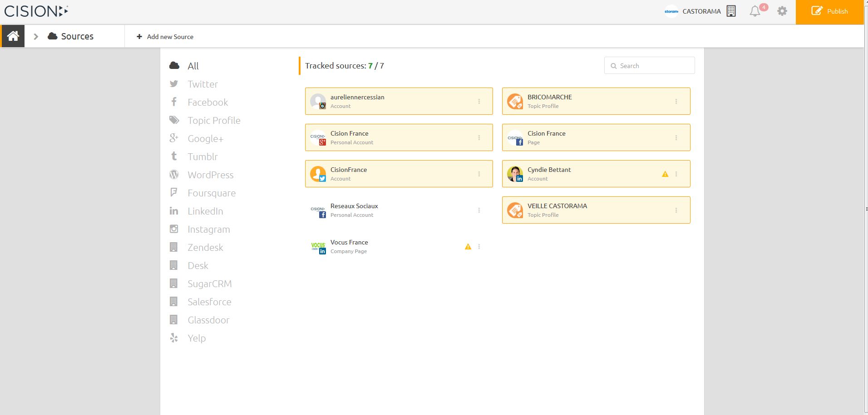This screenshot has height=415, width=868.
Task: Click warning icon on Cyndie Bettant
Action: coord(665,174)
